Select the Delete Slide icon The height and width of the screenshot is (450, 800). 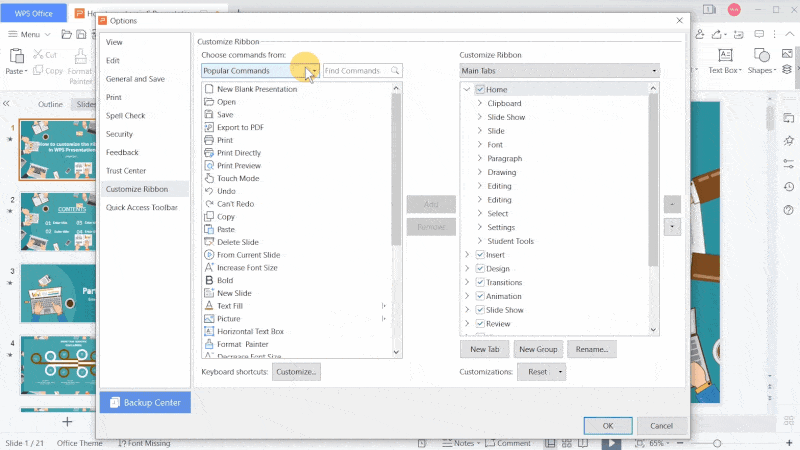pyautogui.click(x=209, y=242)
